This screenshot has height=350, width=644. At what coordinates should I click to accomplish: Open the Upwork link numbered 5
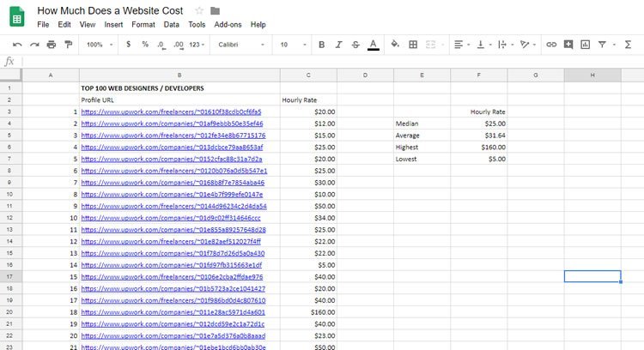pyautogui.click(x=171, y=159)
